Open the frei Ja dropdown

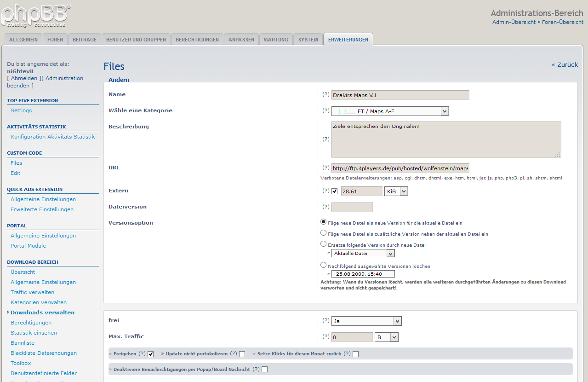click(366, 321)
